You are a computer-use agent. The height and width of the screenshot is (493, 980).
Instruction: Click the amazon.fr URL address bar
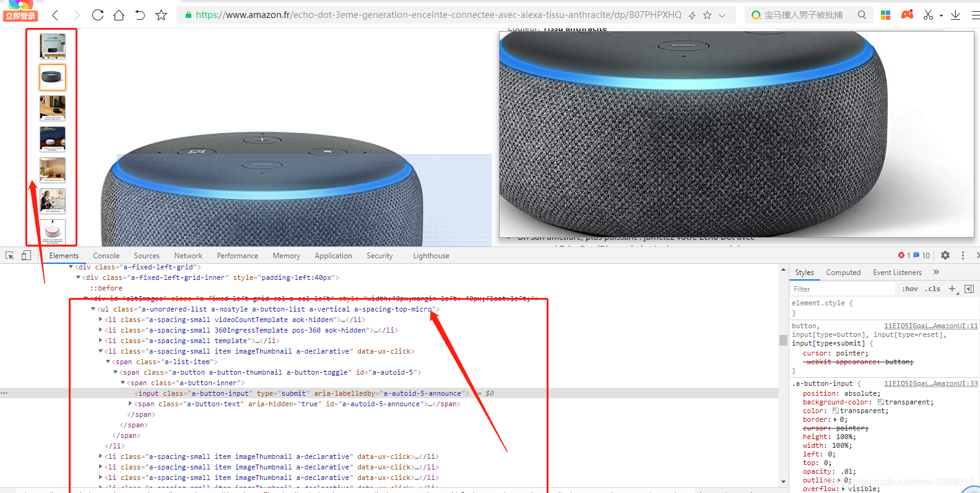pyautogui.click(x=438, y=15)
